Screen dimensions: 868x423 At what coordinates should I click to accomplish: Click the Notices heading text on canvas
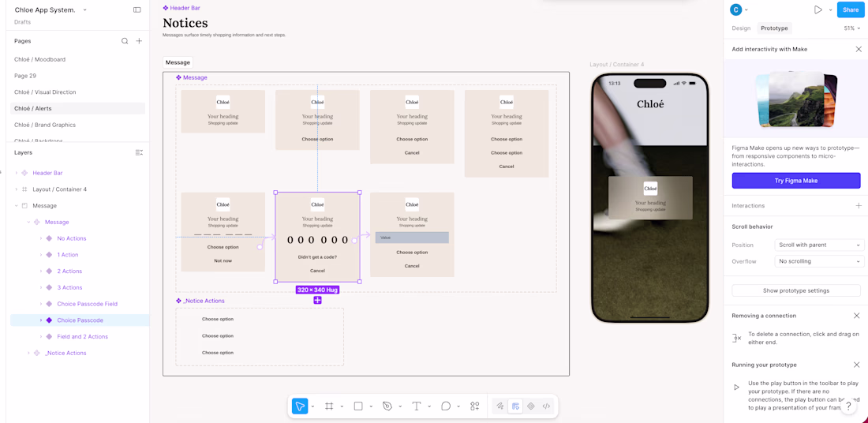tap(185, 23)
